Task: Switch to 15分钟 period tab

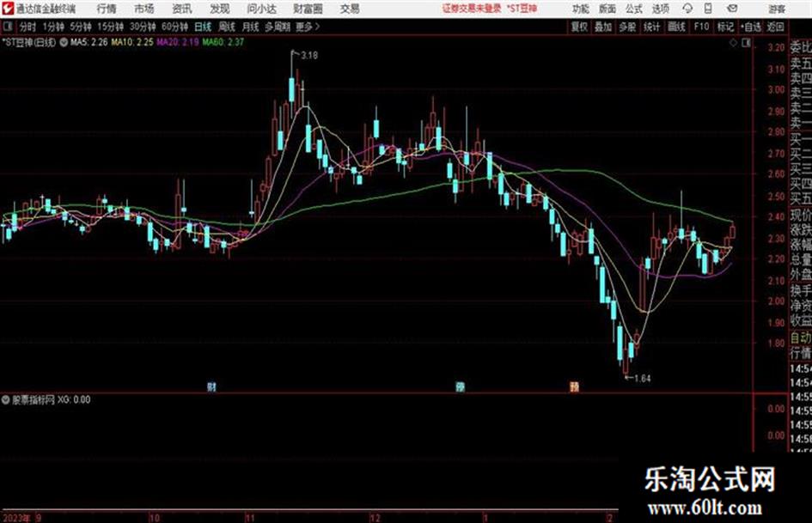Action: (x=110, y=27)
